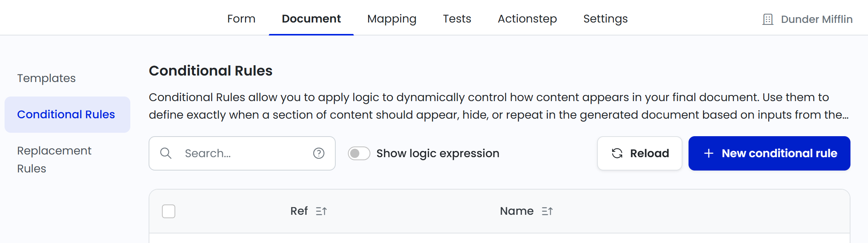Viewport: 868px width, 243px height.
Task: Click the Ref column sort icon
Action: pyautogui.click(x=321, y=211)
